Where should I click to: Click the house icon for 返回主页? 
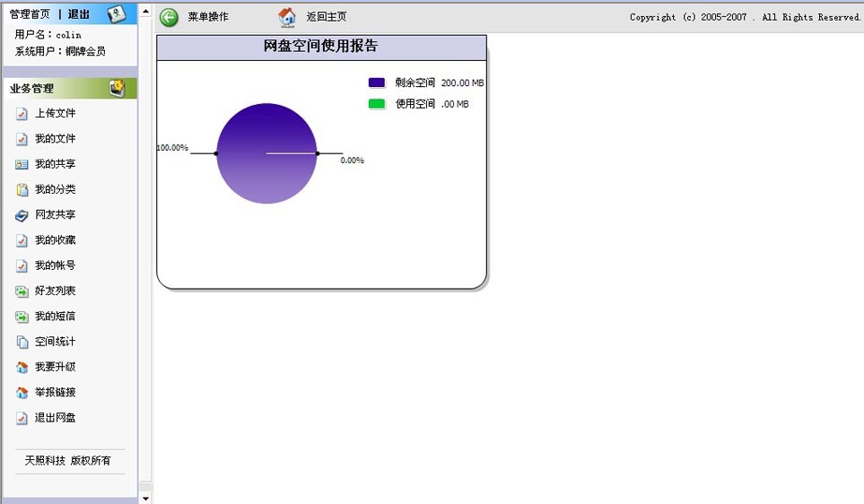[286, 18]
